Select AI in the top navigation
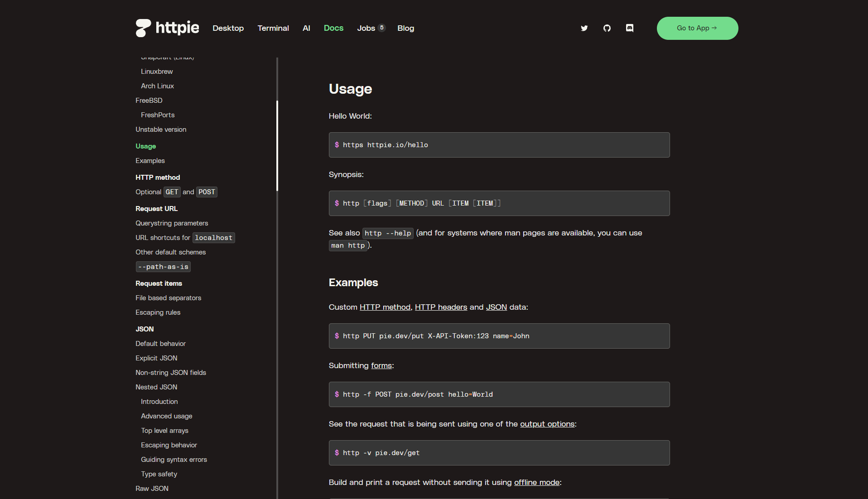 click(x=306, y=28)
